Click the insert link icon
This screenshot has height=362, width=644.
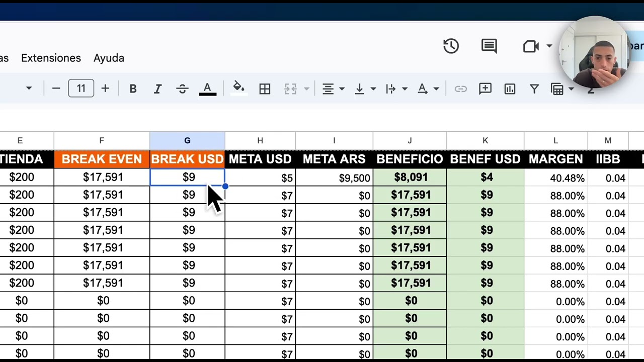coord(460,89)
